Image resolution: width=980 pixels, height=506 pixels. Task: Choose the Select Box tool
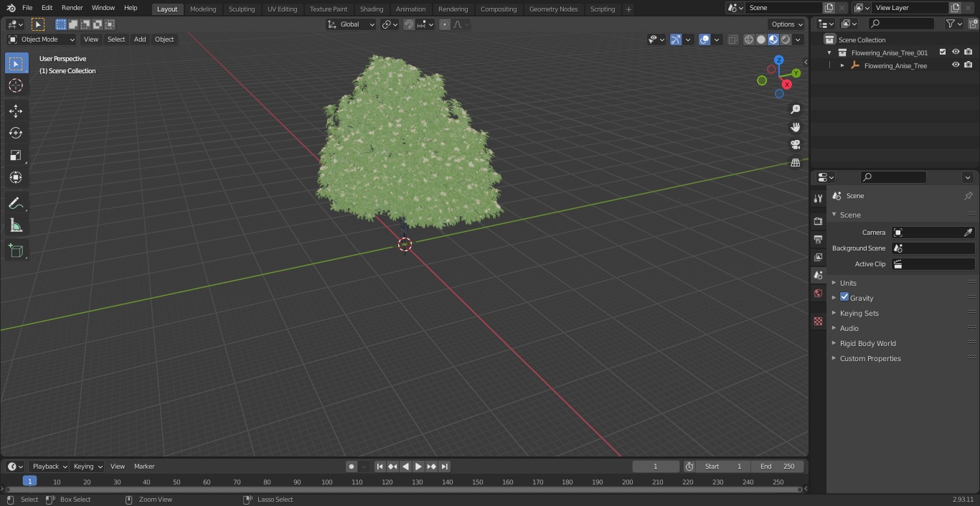(16, 63)
